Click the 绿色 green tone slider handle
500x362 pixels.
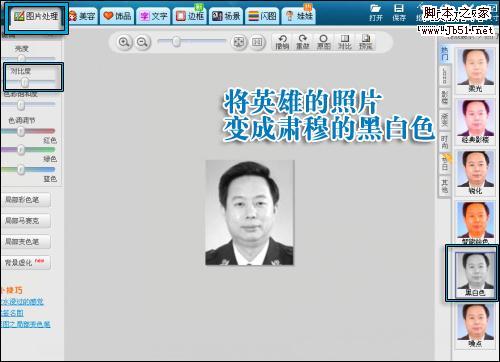point(21,150)
